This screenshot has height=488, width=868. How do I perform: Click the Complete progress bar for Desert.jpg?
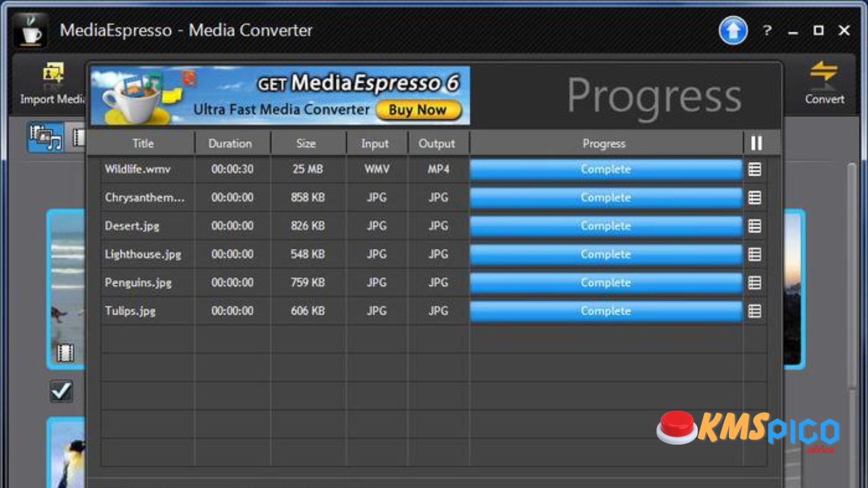coord(606,226)
